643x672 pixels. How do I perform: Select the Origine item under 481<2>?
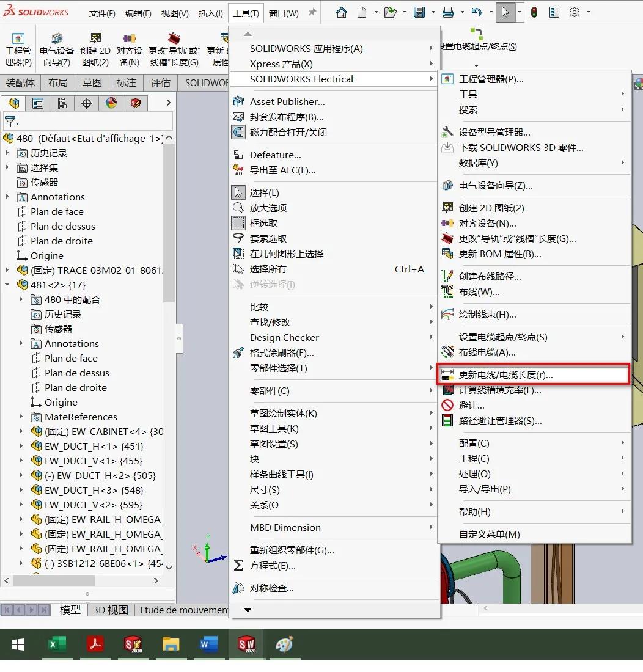pos(61,402)
